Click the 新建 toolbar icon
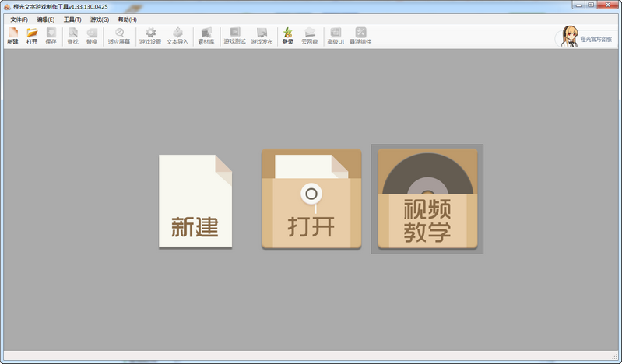The width and height of the screenshot is (622, 364). click(x=13, y=36)
